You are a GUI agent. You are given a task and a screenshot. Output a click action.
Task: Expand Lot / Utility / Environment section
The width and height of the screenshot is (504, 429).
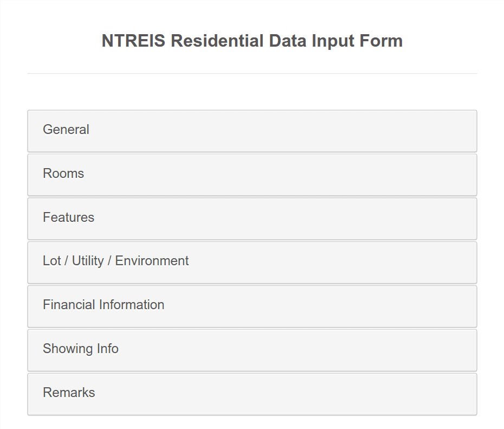point(115,261)
